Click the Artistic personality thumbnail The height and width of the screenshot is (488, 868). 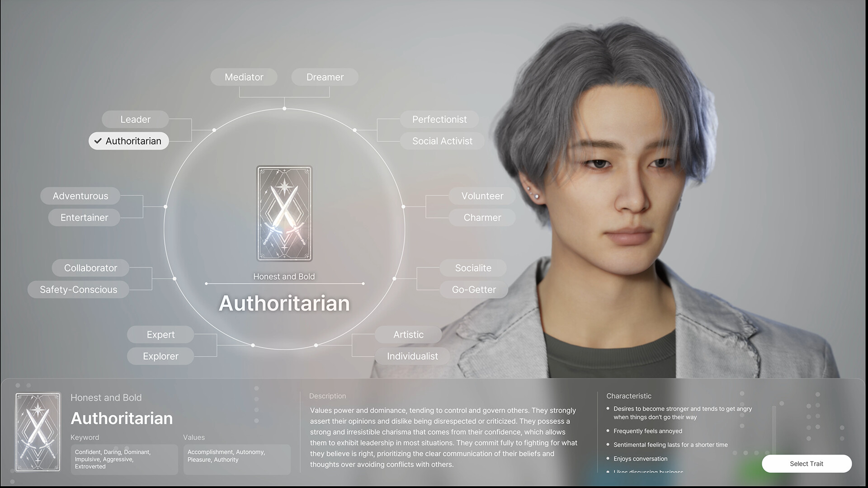click(x=408, y=334)
